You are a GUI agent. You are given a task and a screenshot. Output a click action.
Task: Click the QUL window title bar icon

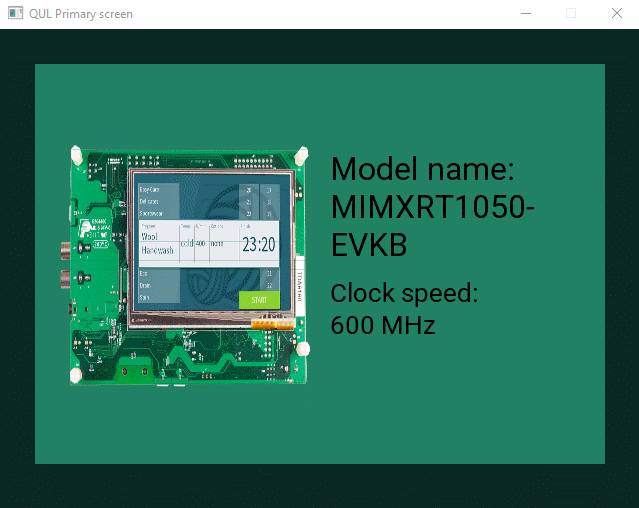pos(15,14)
